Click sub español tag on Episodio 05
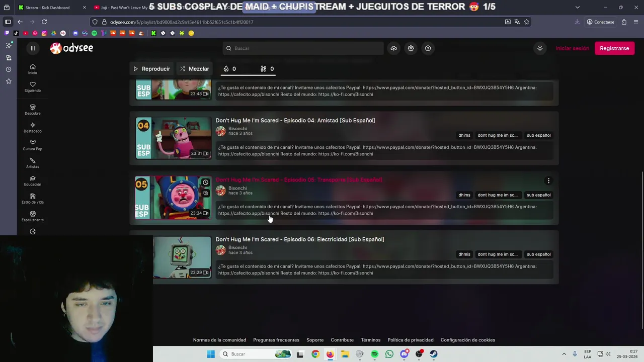The height and width of the screenshot is (362, 644). point(538,195)
